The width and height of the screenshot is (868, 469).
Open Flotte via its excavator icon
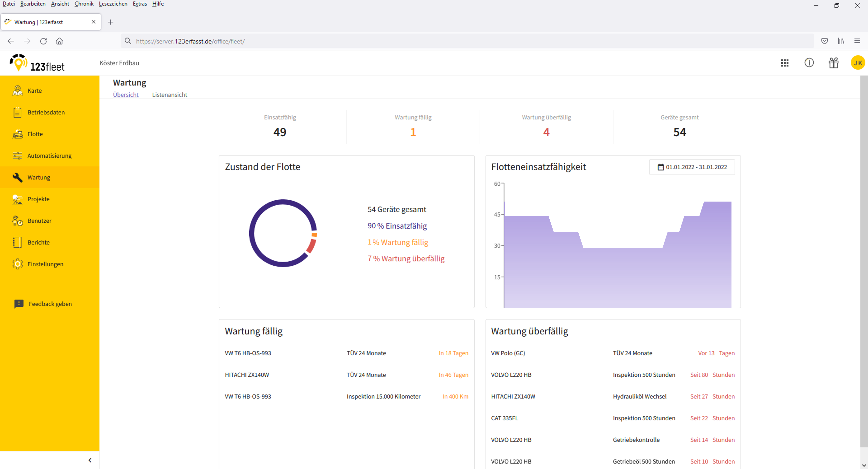[18, 134]
